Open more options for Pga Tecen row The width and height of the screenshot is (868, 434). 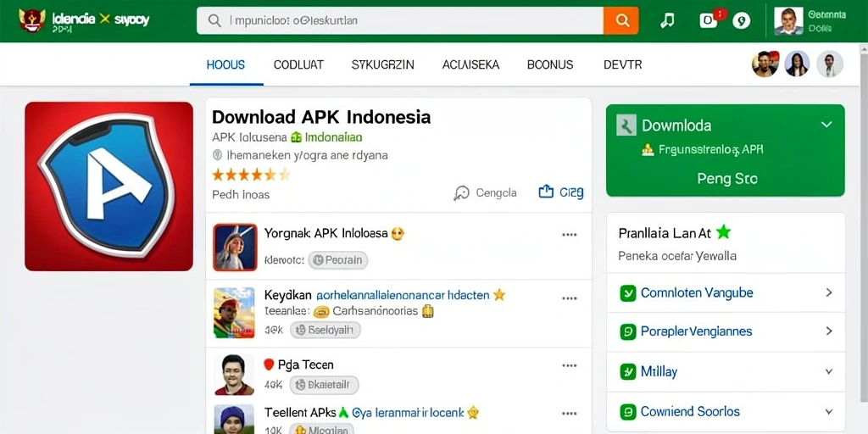[569, 365]
